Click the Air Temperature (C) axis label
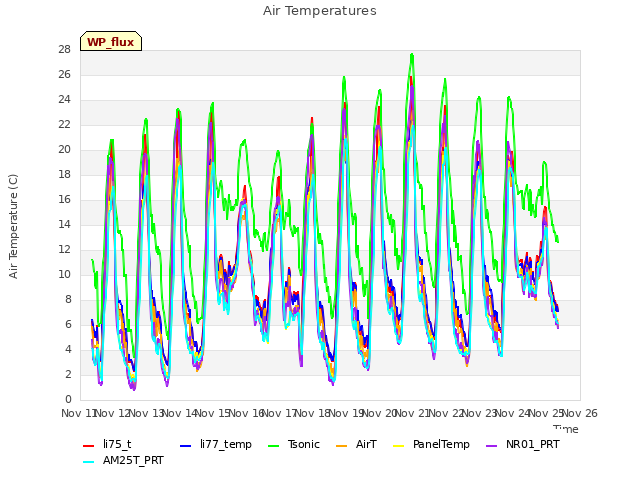 coord(13,227)
